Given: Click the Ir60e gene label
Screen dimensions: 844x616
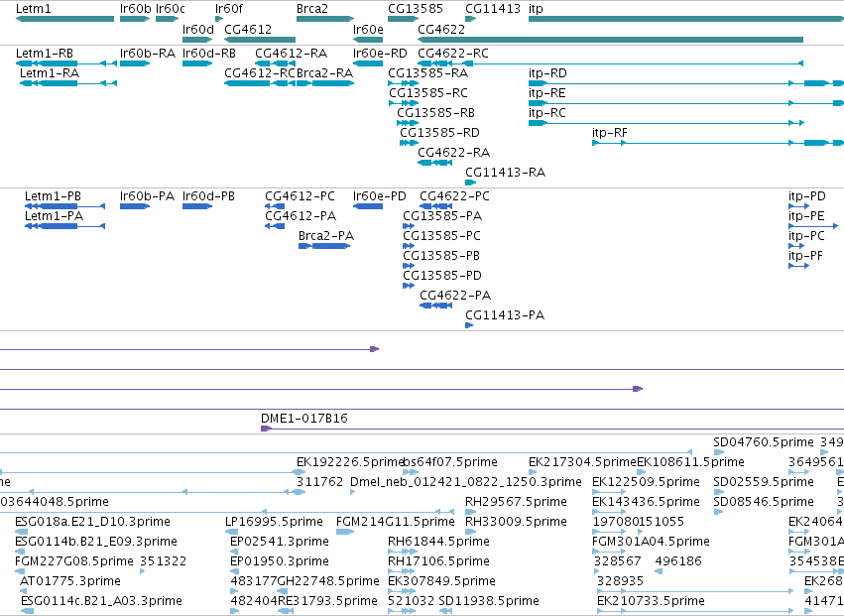Looking at the screenshot, I should (x=368, y=29).
